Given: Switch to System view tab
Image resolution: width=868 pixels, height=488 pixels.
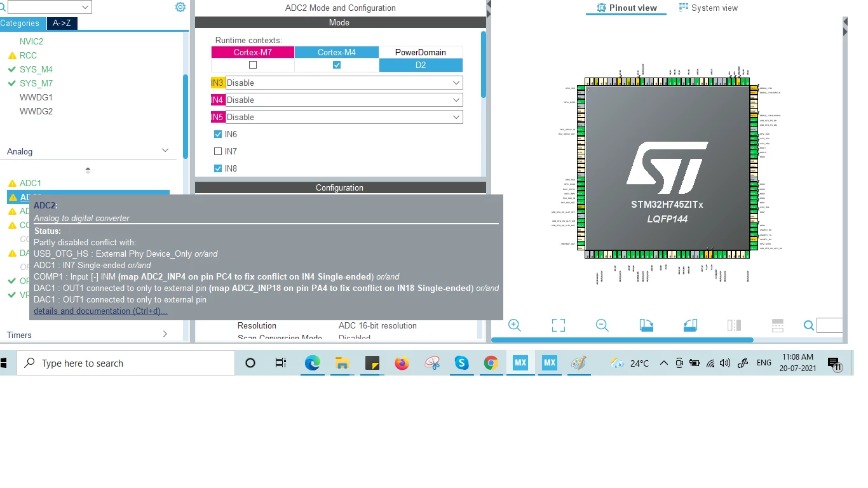Looking at the screenshot, I should [709, 8].
